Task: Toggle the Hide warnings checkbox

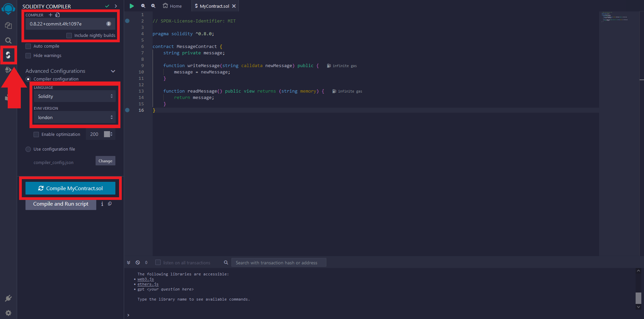Action: pos(29,56)
